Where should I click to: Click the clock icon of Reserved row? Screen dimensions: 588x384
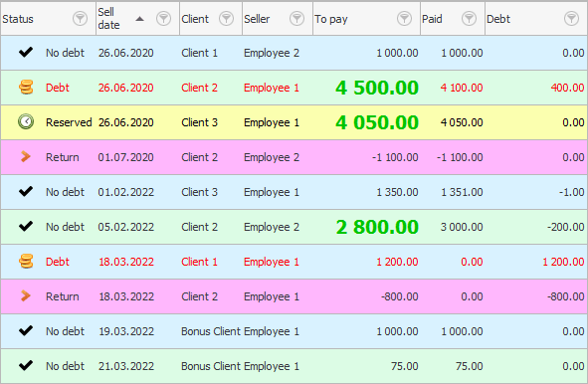[26, 122]
